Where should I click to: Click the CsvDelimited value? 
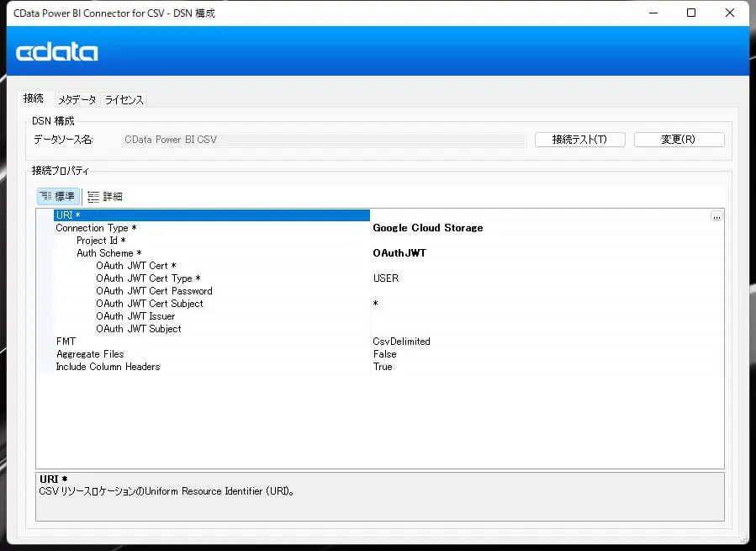click(x=401, y=342)
